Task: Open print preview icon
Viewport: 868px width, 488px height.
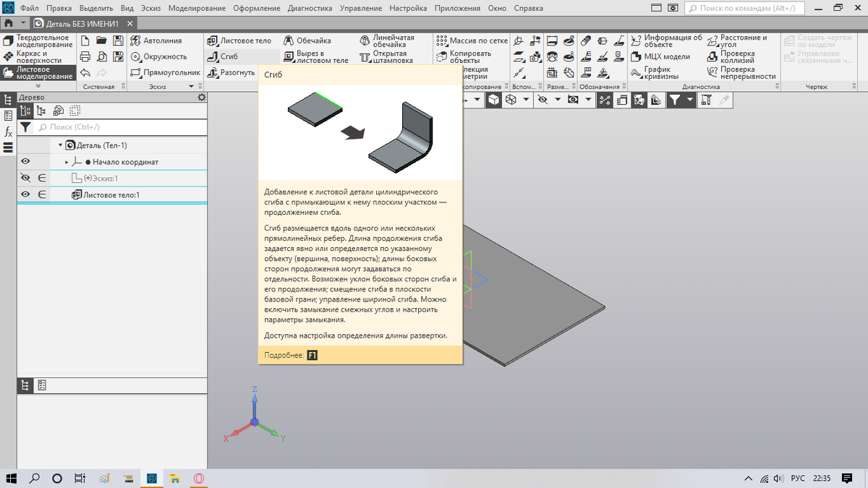Action: click(x=102, y=56)
